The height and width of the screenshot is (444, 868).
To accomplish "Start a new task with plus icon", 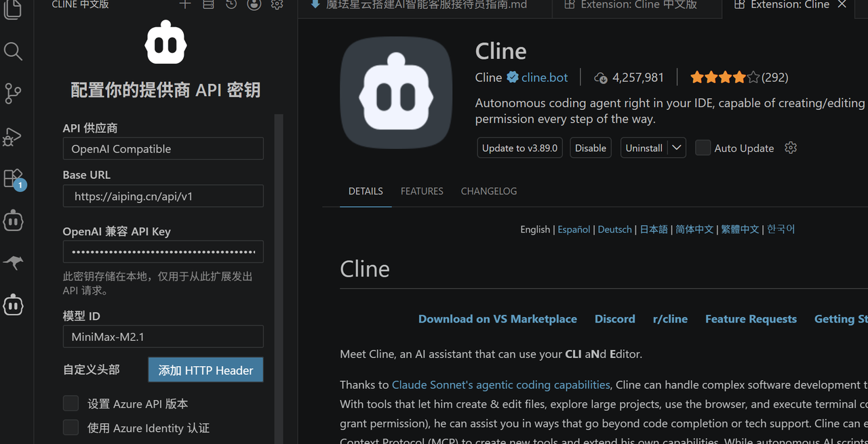I will click(185, 5).
